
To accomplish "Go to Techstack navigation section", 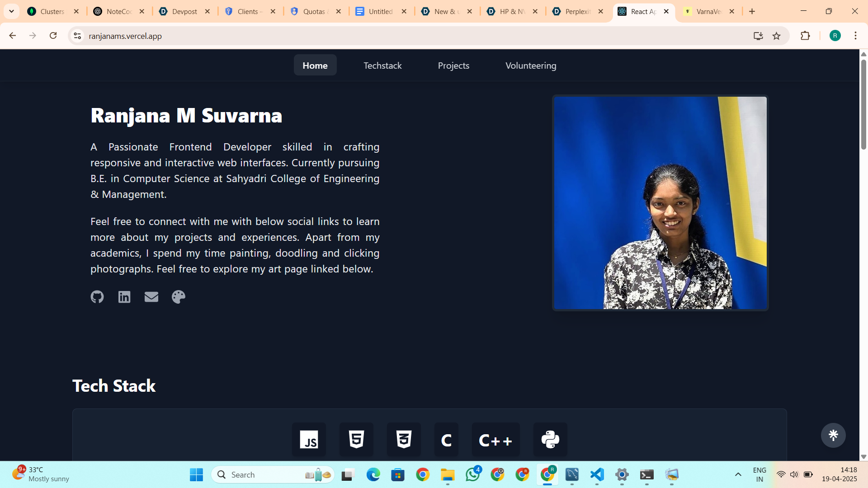I will (382, 66).
